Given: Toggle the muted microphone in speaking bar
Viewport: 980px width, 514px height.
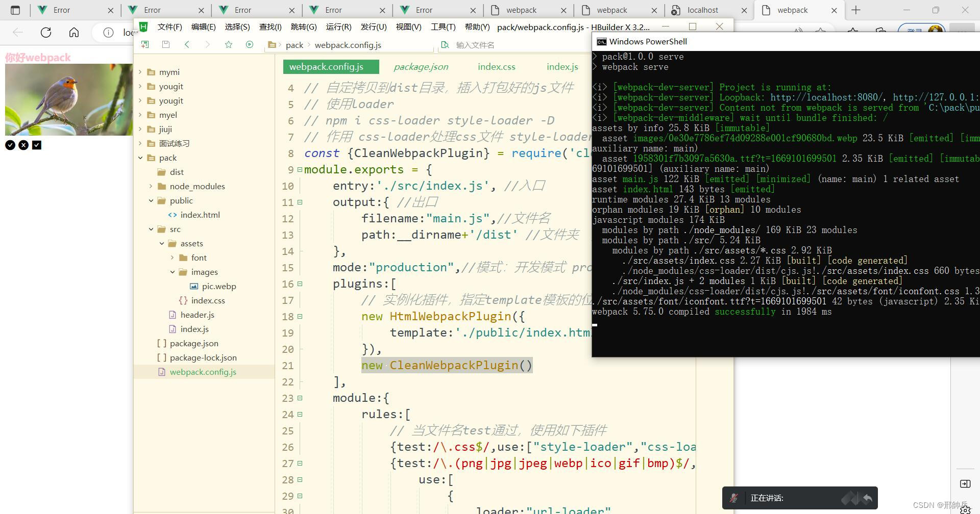Looking at the screenshot, I should point(734,498).
